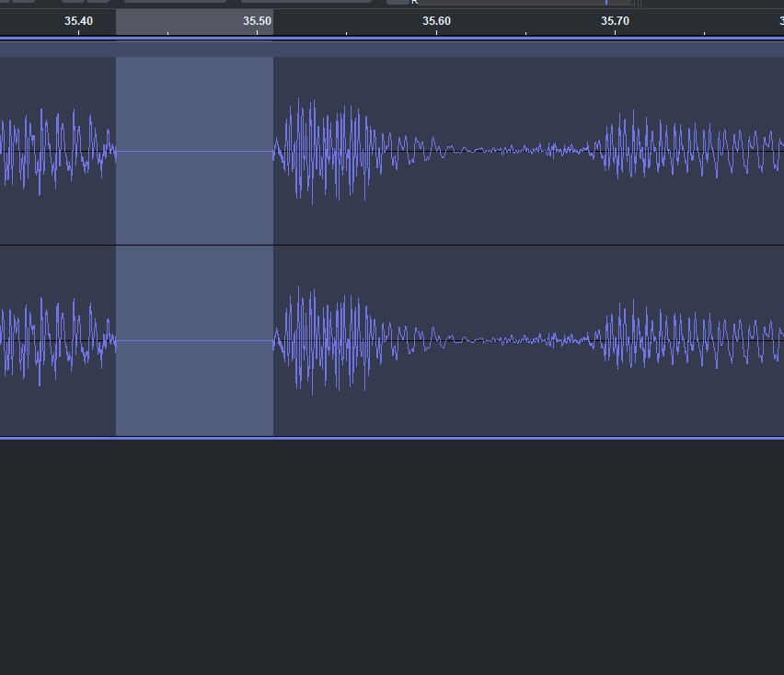The height and width of the screenshot is (675, 784).
Task: Click the waveform before the selection, upper channel
Action: coord(55,151)
